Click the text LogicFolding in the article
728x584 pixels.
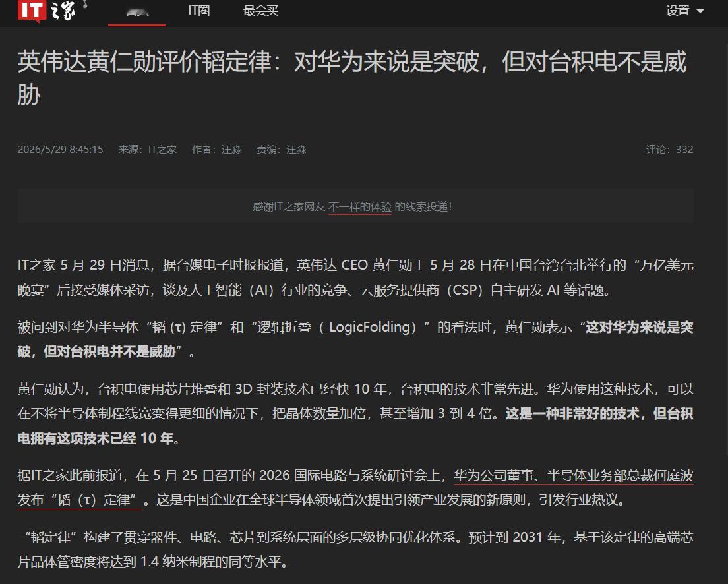pos(369,328)
